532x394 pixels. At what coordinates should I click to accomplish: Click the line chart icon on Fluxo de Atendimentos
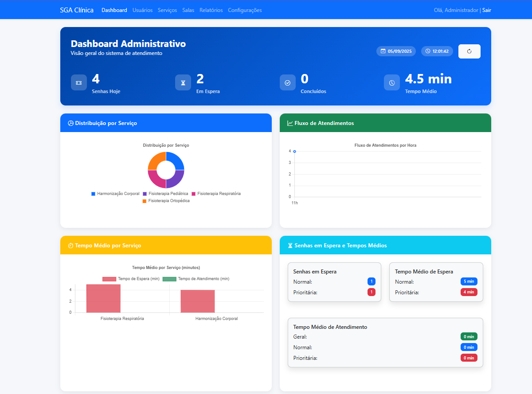click(x=290, y=123)
